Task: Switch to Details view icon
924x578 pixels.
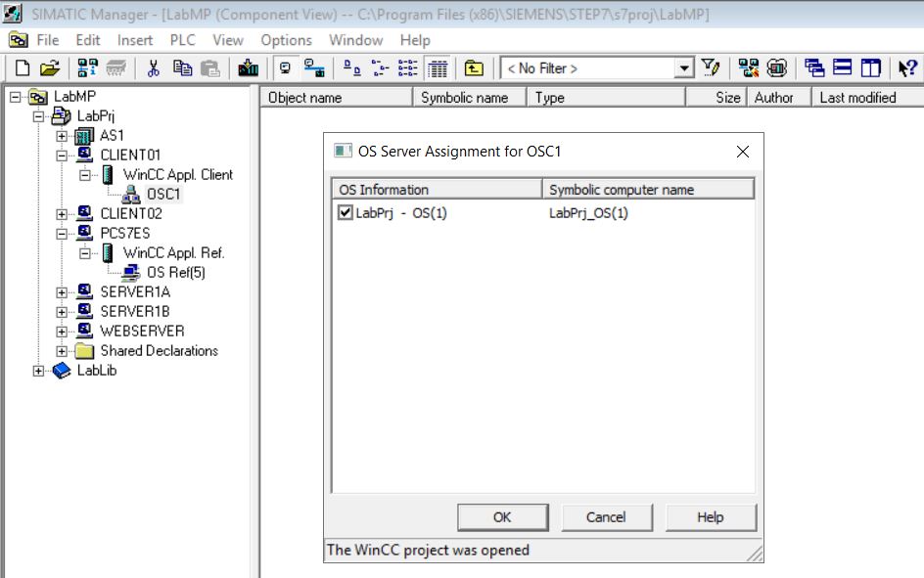Action: tap(438, 68)
